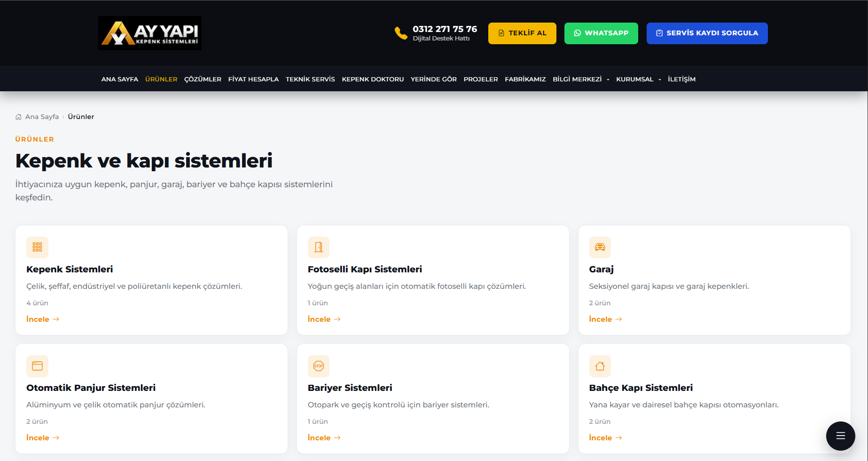Screen dimensions: 868x461
Task: Click İncele link under Bariyer Sistemleri
Action: [324, 437]
